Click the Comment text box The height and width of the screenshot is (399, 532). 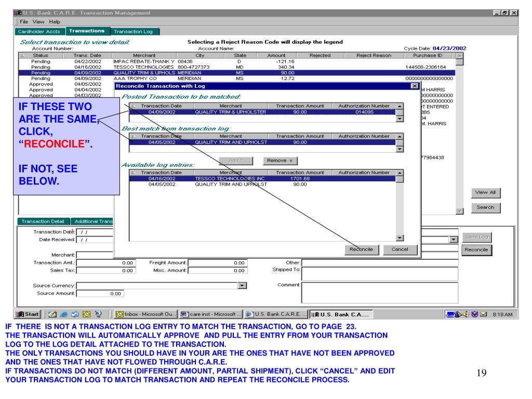pos(380,292)
